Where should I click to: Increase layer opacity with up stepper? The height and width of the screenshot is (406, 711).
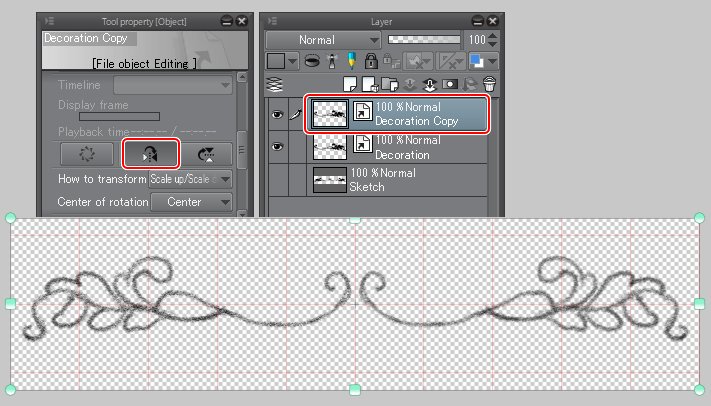(x=492, y=35)
